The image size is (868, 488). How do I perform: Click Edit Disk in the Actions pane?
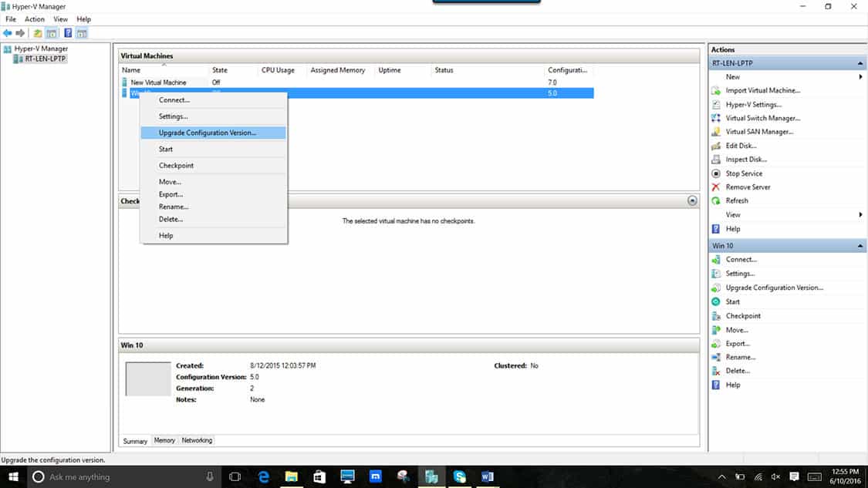[x=741, y=146]
